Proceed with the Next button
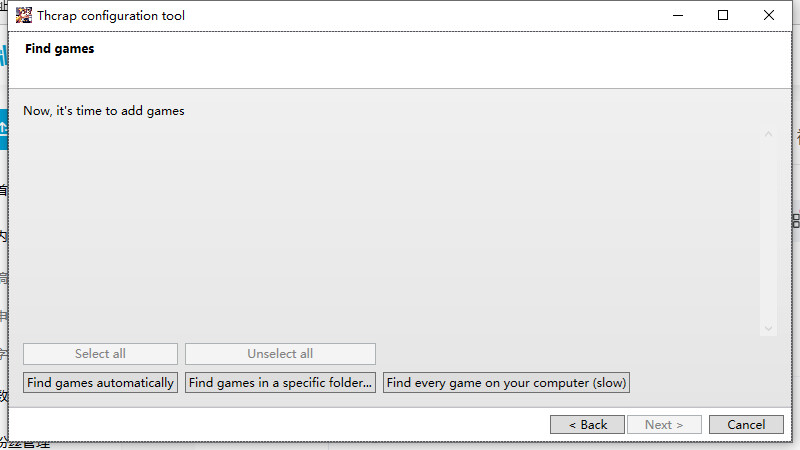 [664, 425]
